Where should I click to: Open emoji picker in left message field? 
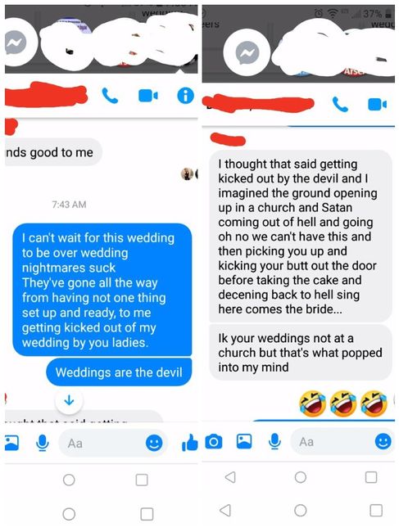(154, 443)
